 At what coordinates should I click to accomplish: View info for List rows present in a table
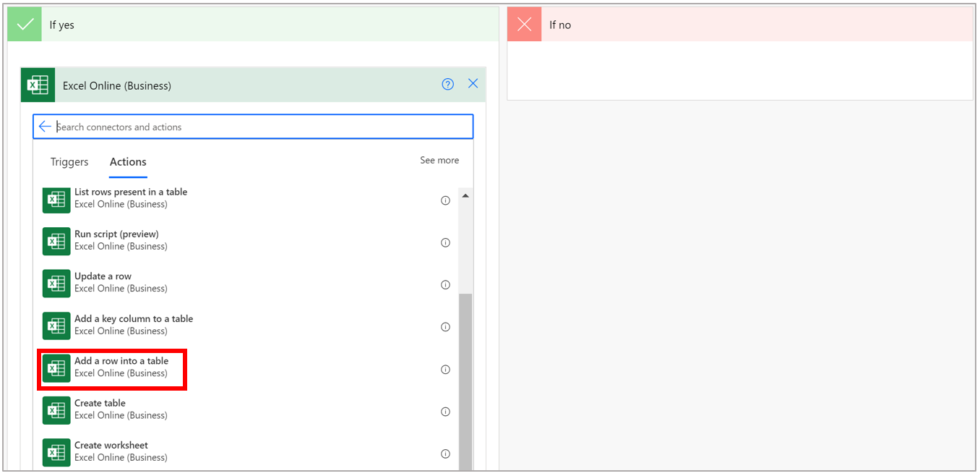click(445, 200)
